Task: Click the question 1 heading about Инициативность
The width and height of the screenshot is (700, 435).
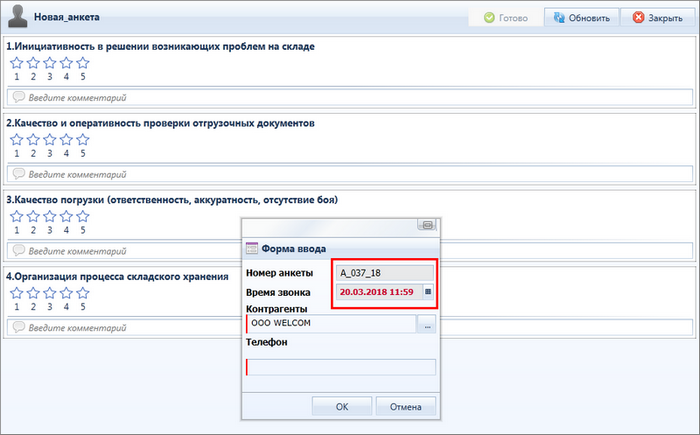Action: [160, 46]
